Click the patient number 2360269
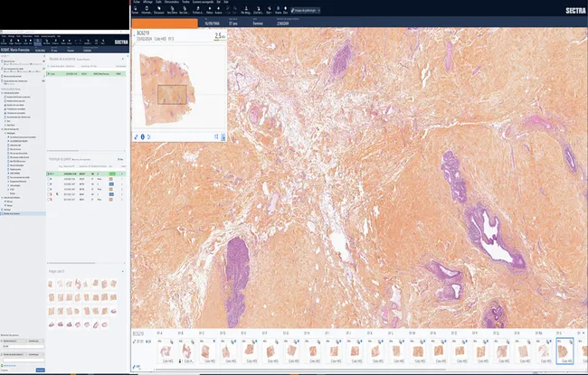Screen dimensions: 588x375 point(283,23)
